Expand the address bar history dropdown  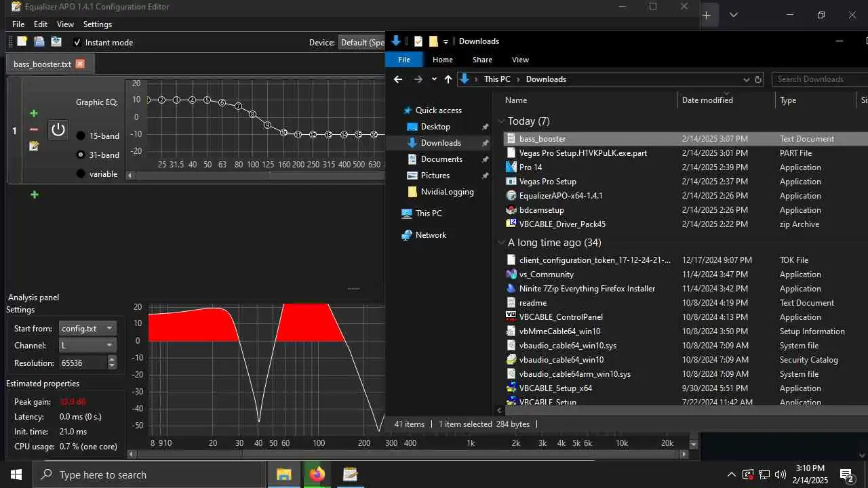[747, 79]
